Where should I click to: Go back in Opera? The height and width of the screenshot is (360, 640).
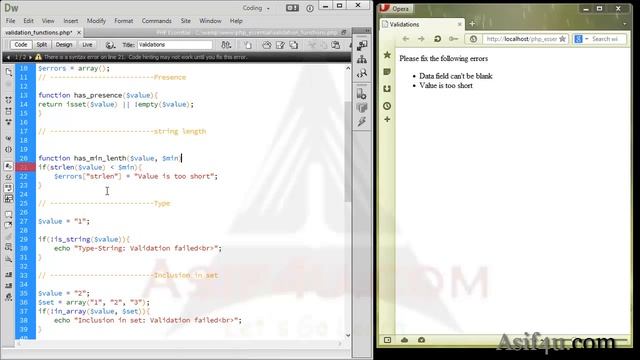pyautogui.click(x=406, y=39)
